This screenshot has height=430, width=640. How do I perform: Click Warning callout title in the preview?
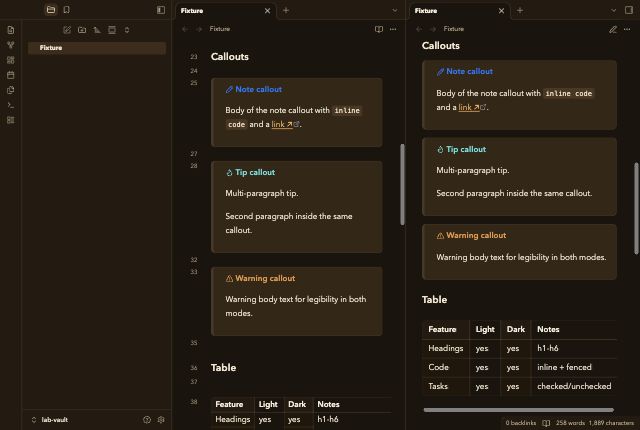(x=476, y=235)
